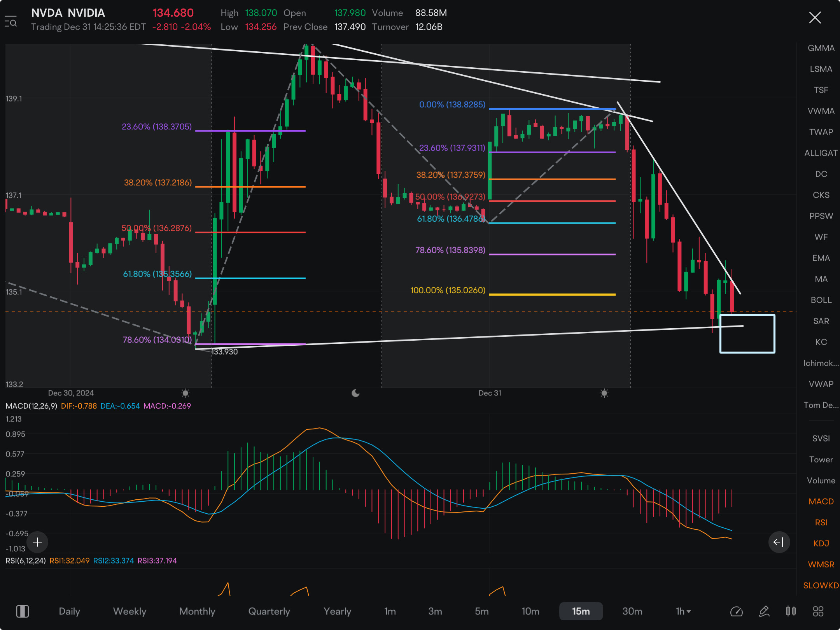Switch to Monthly timeframe
The image size is (840, 630).
coord(197,611)
